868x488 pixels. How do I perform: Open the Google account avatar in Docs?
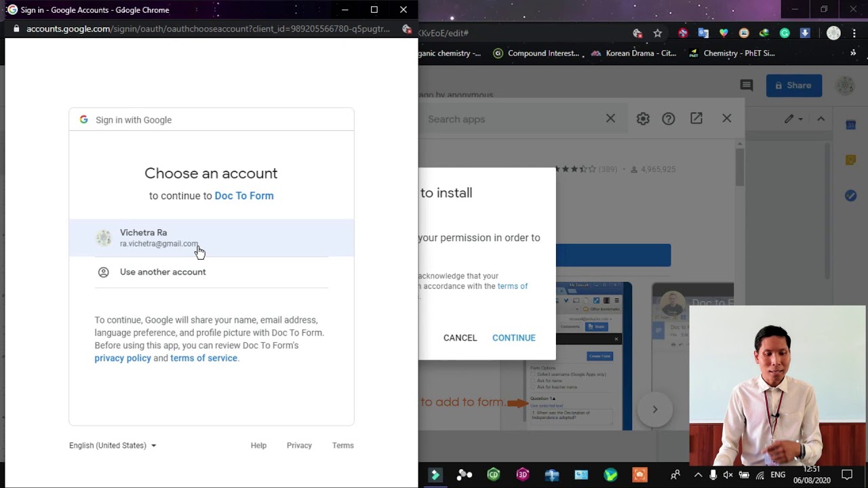click(845, 85)
